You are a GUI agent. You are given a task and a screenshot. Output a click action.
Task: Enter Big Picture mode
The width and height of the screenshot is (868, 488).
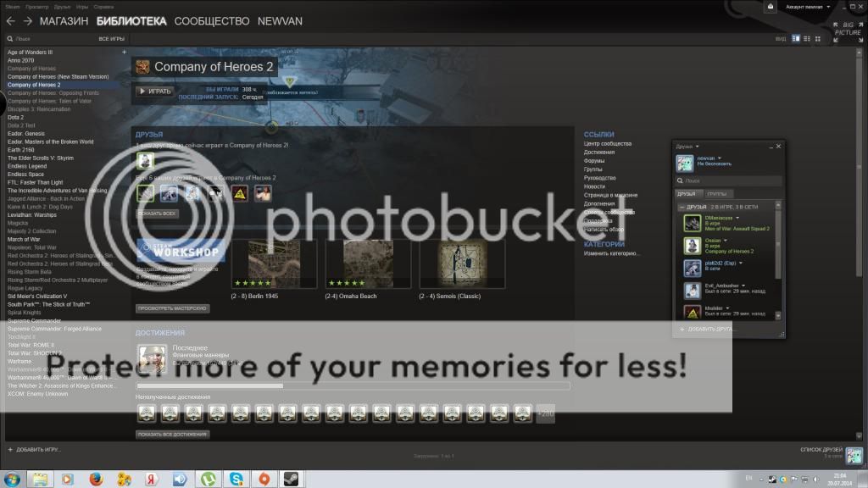coord(849,32)
